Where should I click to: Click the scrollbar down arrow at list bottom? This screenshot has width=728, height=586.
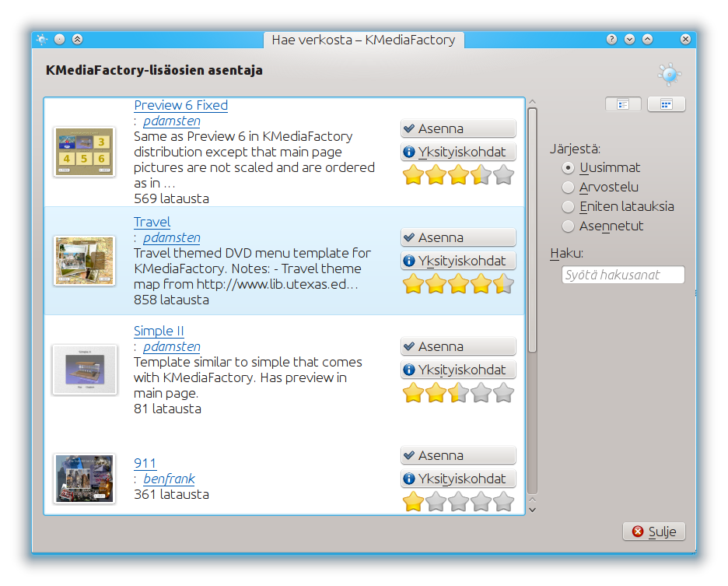pos(533,510)
